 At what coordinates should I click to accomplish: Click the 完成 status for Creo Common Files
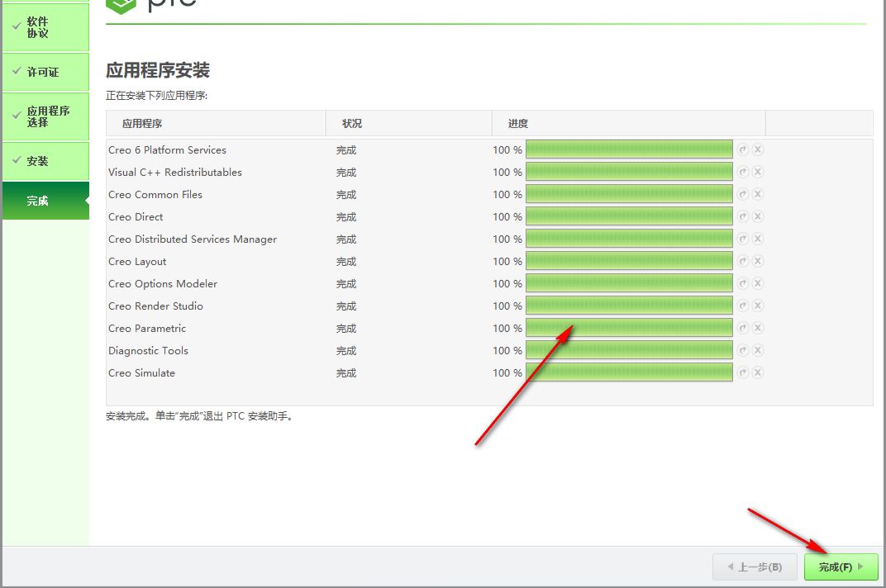346,195
